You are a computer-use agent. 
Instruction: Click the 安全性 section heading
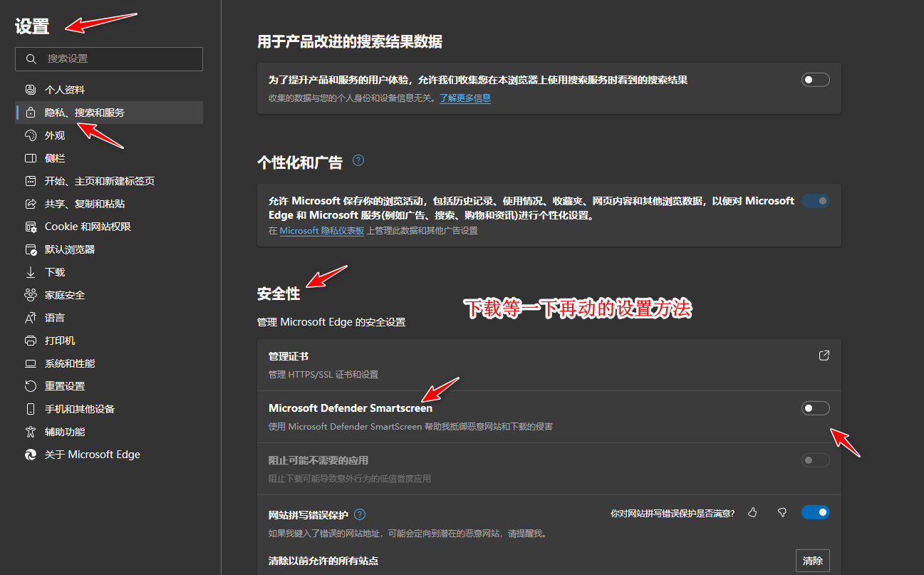[x=279, y=294]
